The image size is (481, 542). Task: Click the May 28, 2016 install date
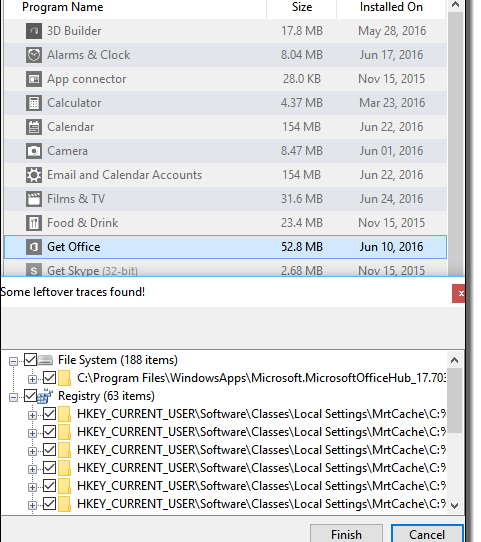(392, 31)
